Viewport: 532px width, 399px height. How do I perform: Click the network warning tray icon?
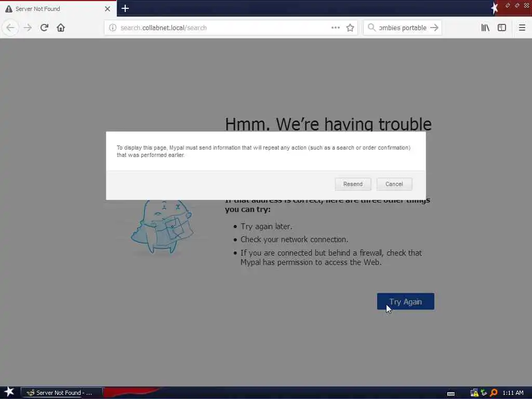(x=474, y=393)
